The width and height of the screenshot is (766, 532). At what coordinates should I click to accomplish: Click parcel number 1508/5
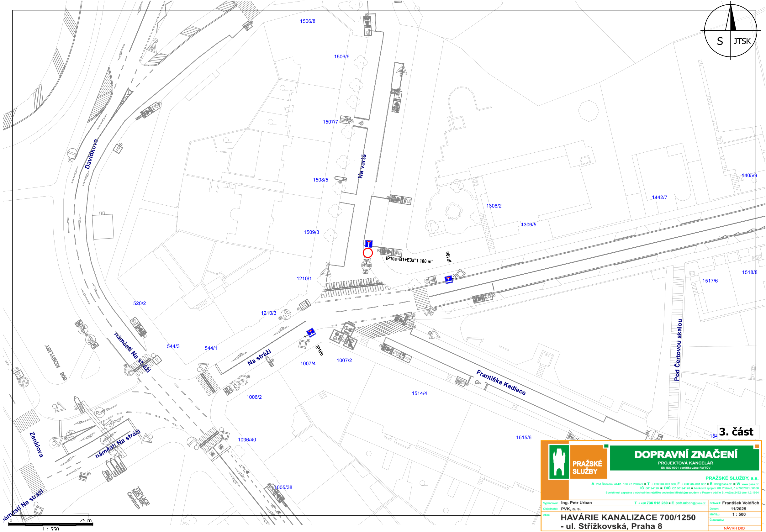click(321, 180)
